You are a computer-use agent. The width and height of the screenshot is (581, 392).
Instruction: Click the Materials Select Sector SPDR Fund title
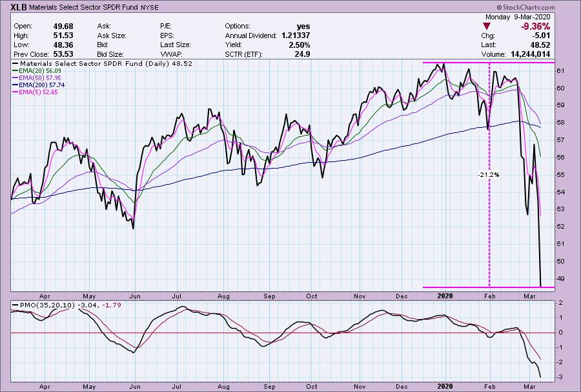point(83,7)
